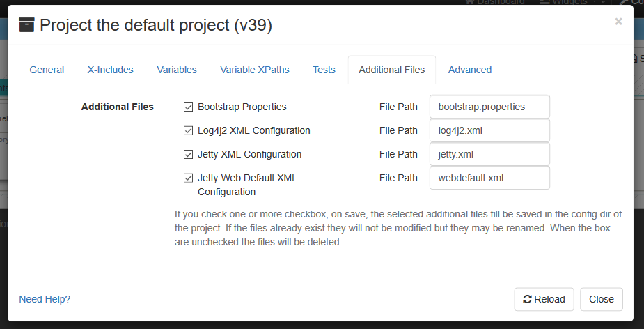Uncheck the Bootstrap Properties checkbox
The height and width of the screenshot is (329, 644).
point(188,107)
